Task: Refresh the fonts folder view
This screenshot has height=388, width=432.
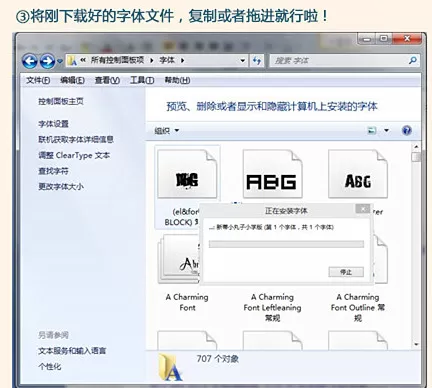Action: pos(256,61)
